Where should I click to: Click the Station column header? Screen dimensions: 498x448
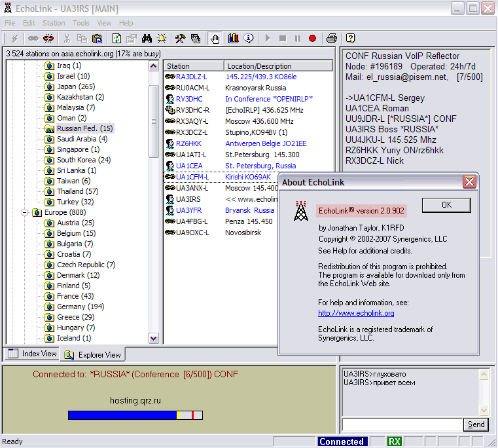click(194, 66)
